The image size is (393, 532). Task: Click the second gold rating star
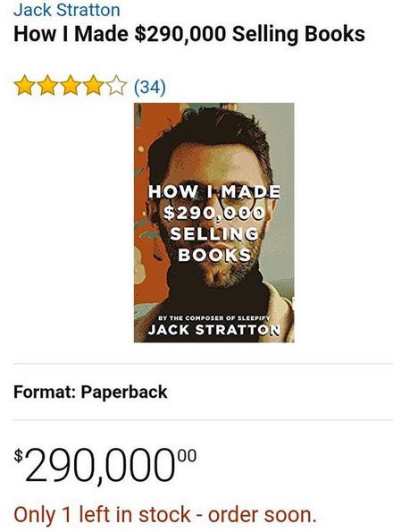pos(47,86)
